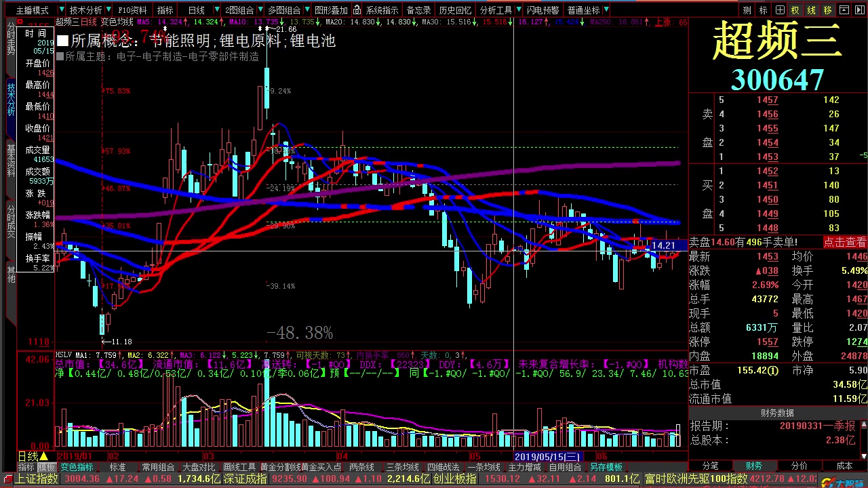Expand the 分析工具 dropdown

click(500, 10)
